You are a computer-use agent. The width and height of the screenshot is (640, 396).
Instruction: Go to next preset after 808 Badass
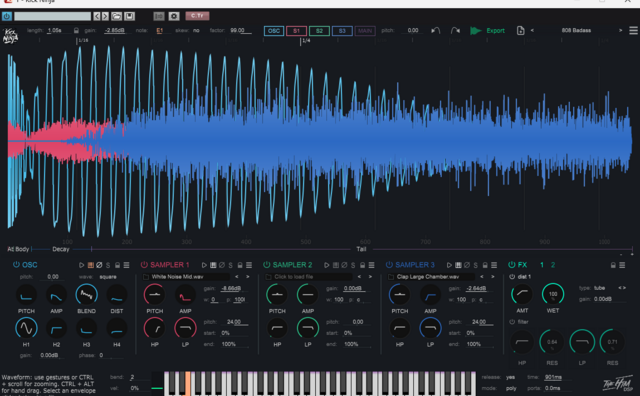[620, 31]
